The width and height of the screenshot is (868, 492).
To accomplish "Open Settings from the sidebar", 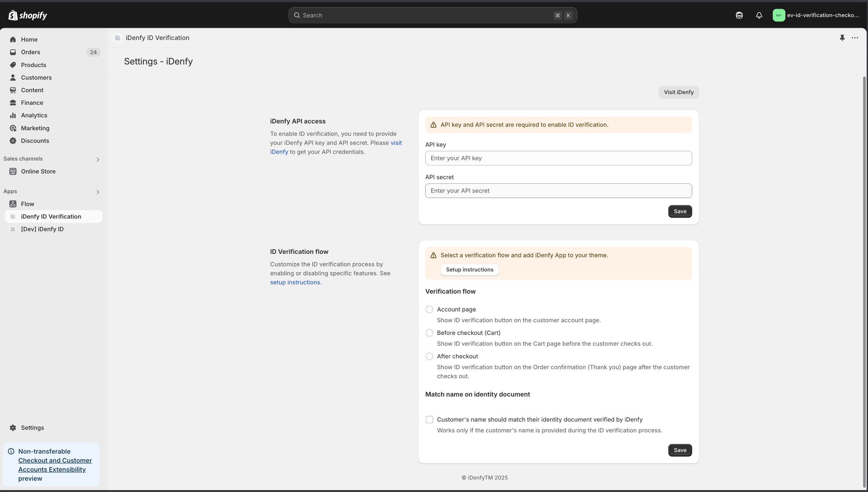I will click(x=32, y=428).
